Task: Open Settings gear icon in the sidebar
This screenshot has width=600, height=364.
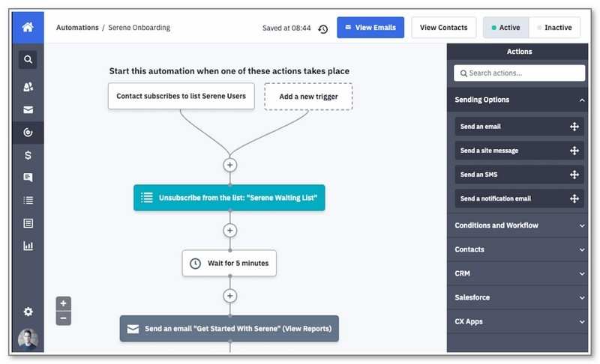Action: click(28, 312)
